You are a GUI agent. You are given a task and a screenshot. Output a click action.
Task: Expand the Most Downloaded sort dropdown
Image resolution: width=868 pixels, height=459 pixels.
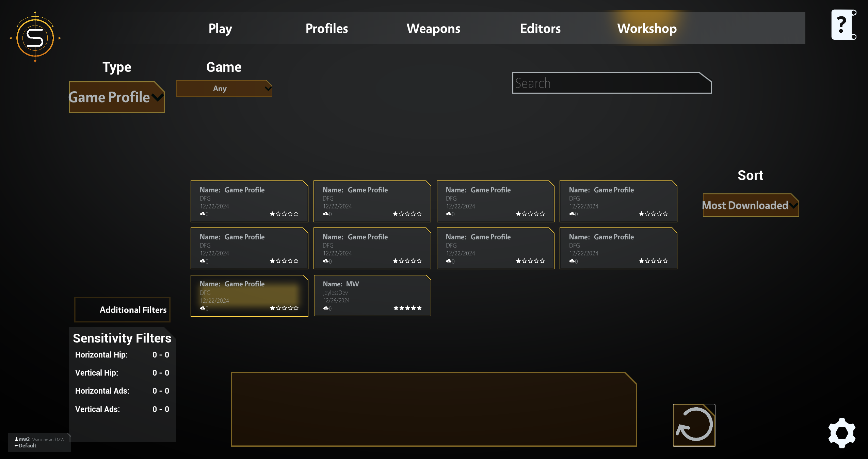click(751, 205)
